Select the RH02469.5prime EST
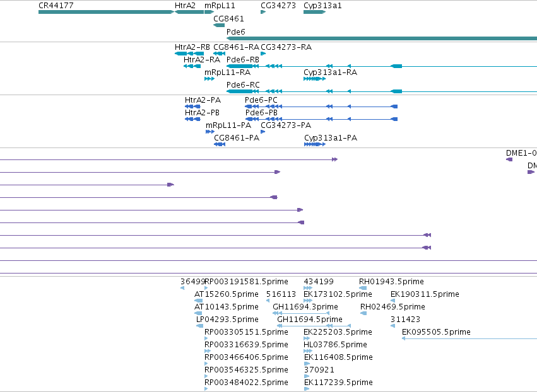Screen dimensions: 537x392 [363, 313]
